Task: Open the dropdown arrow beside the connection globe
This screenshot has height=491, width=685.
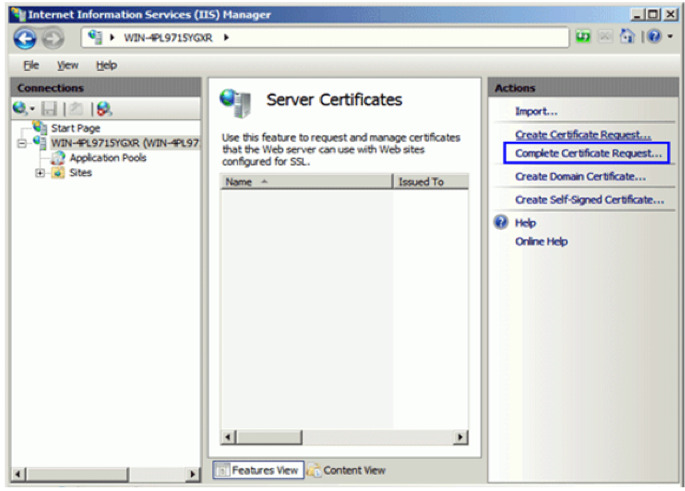Action: [32, 109]
